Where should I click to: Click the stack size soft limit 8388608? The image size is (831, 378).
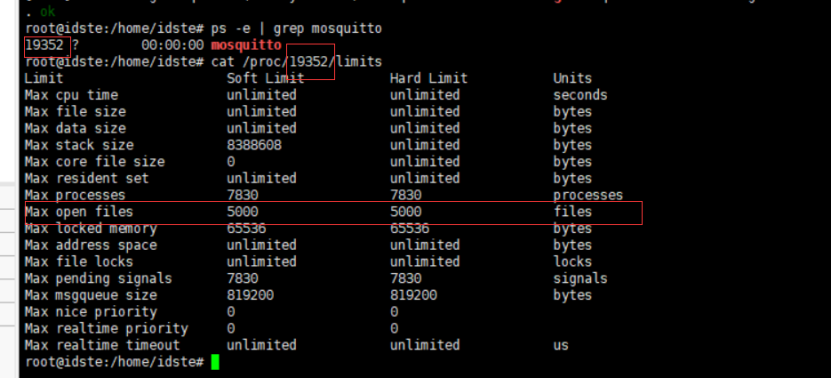(254, 145)
